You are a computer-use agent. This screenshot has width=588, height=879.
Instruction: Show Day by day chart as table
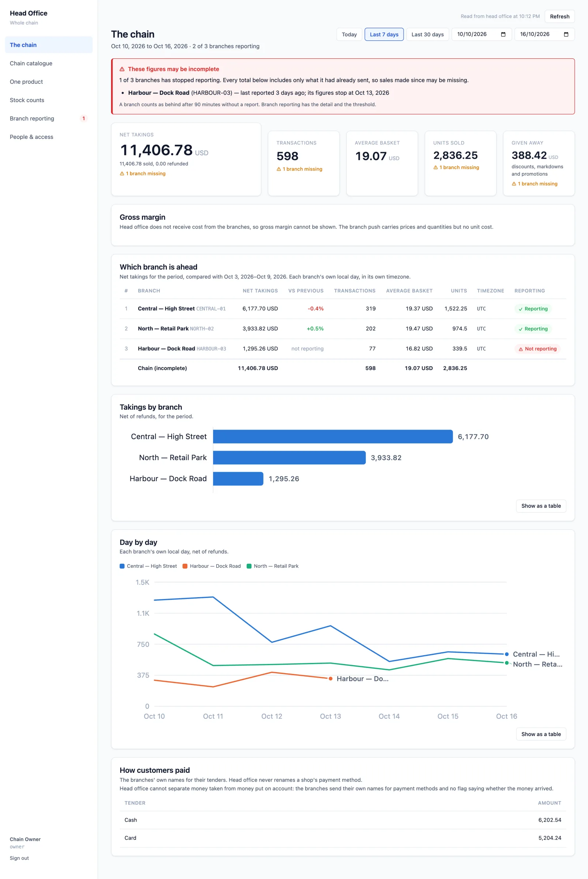(541, 734)
